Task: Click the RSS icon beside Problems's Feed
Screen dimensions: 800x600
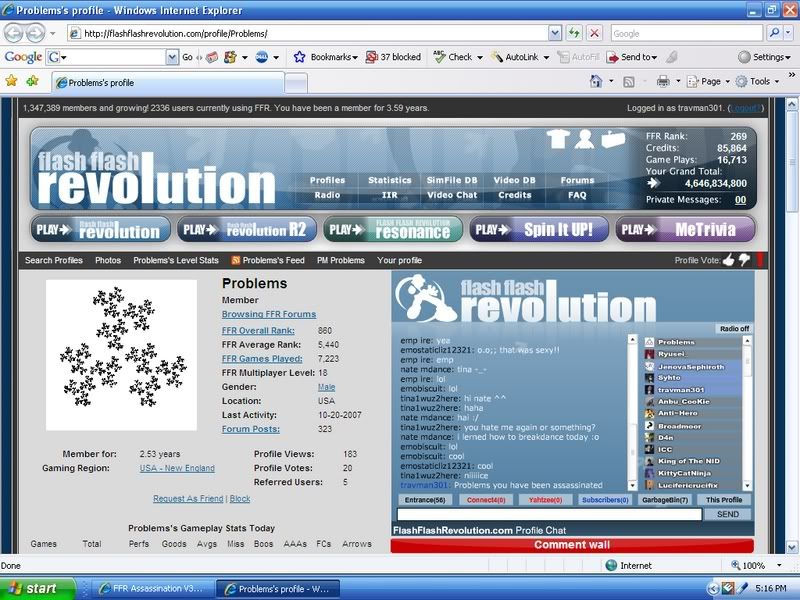Action: click(236, 261)
